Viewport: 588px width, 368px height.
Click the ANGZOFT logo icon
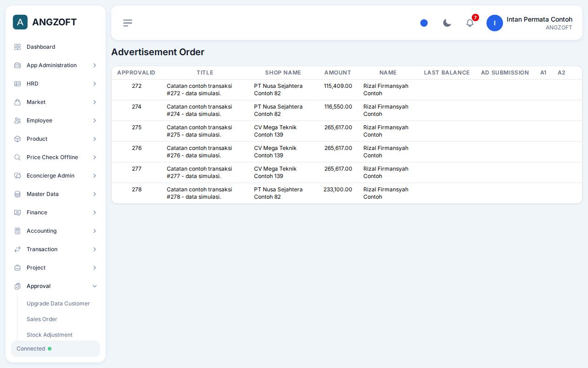point(20,22)
